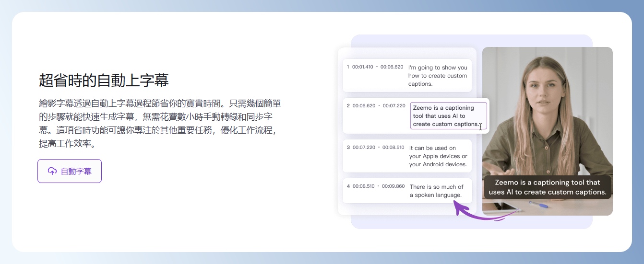Click the start timestamp 00:01.410
Image resolution: width=644 pixels, height=264 pixels.
[x=363, y=67]
